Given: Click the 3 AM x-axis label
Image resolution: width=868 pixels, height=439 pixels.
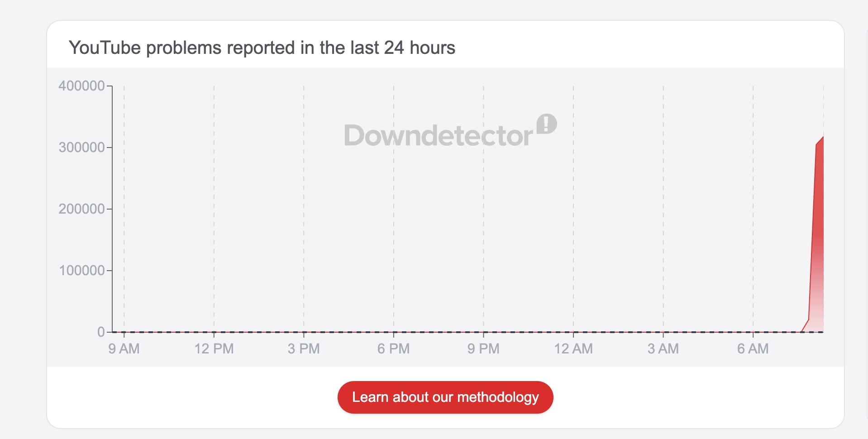Looking at the screenshot, I should [663, 348].
